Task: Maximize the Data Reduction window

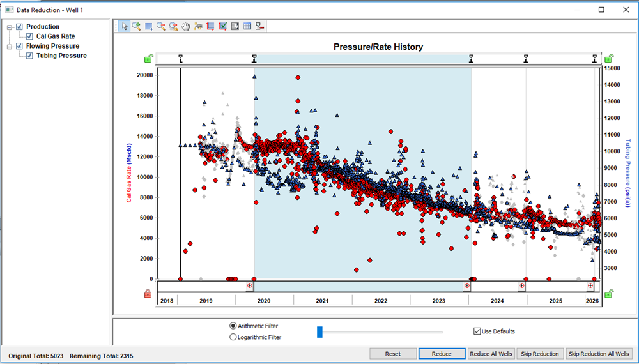Action: (601, 10)
